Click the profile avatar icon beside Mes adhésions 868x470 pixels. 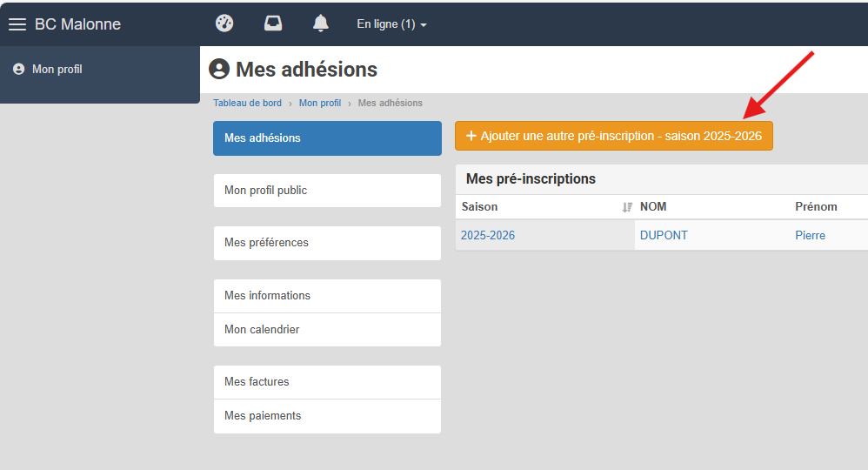click(x=219, y=70)
